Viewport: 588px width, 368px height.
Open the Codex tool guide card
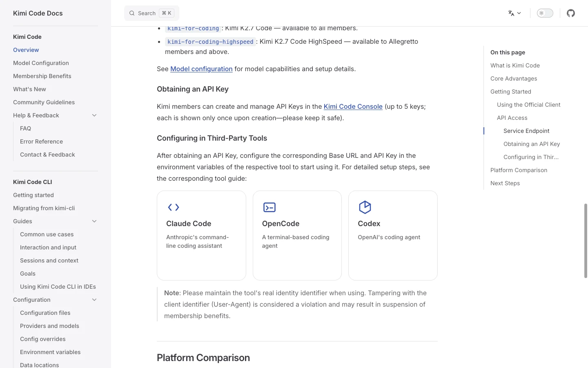point(393,236)
